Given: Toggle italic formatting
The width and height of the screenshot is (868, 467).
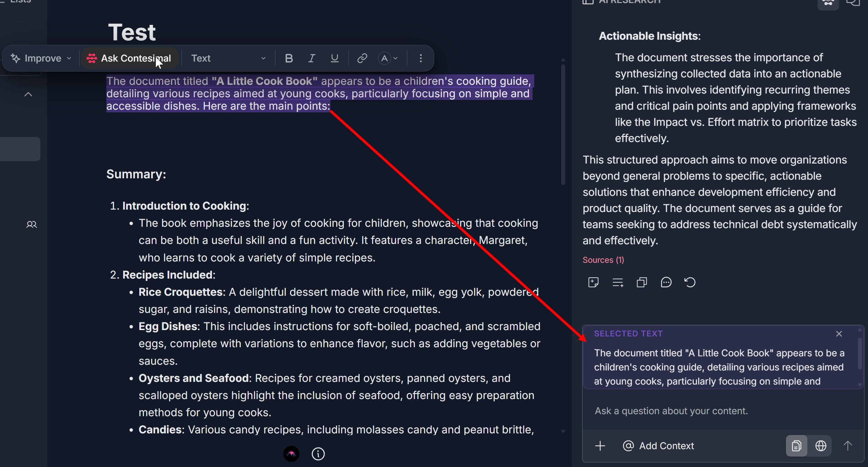Looking at the screenshot, I should [x=311, y=58].
